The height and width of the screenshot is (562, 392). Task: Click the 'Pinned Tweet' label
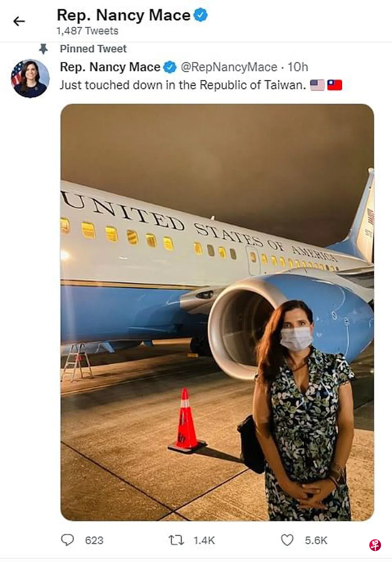pos(93,49)
